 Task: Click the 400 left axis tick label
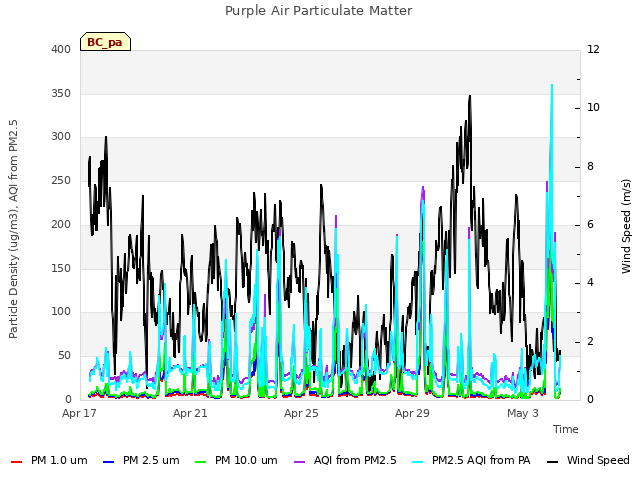61,49
